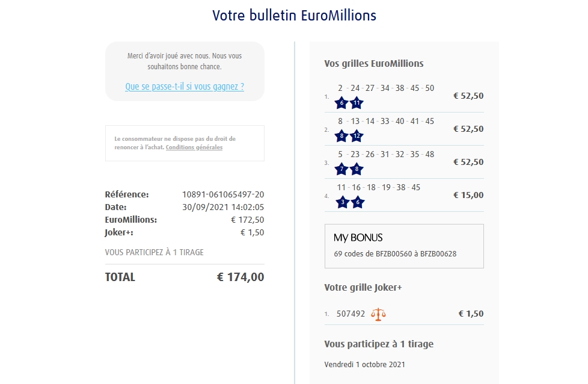Viewport: 588px width, 384px height.
Task: Click grid 4 price € 15,00
Action: coord(468,195)
